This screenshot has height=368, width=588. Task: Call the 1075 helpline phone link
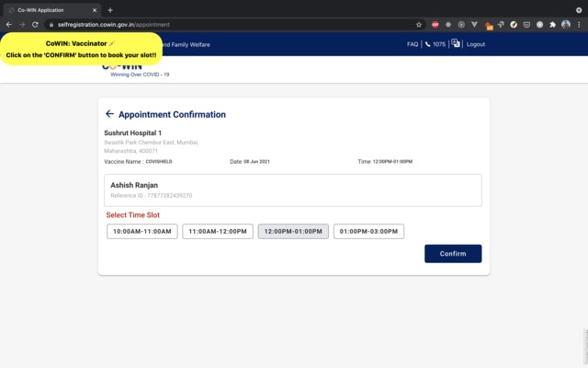(x=435, y=44)
